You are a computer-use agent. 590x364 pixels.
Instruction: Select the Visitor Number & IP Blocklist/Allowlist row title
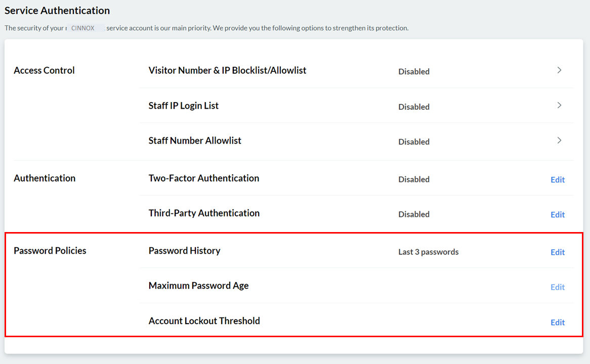[227, 70]
